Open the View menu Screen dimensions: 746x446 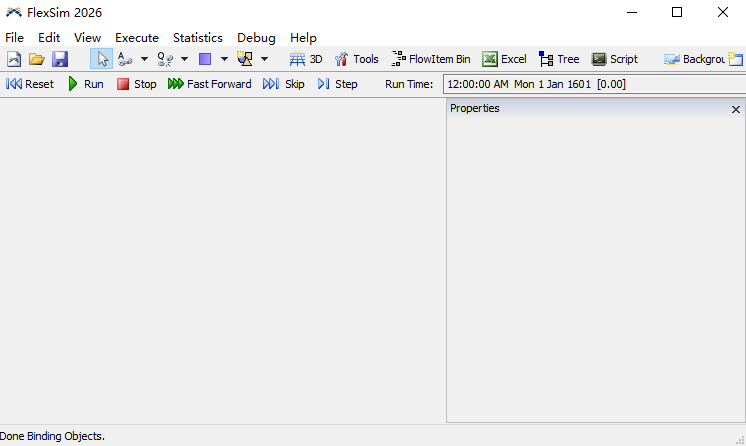pos(88,38)
